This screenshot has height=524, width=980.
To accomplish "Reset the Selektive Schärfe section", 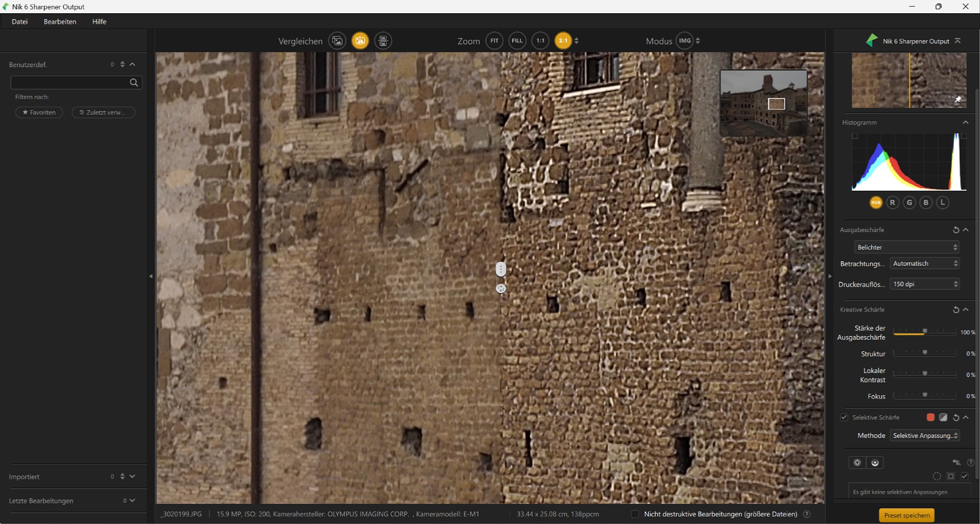I will (x=955, y=418).
